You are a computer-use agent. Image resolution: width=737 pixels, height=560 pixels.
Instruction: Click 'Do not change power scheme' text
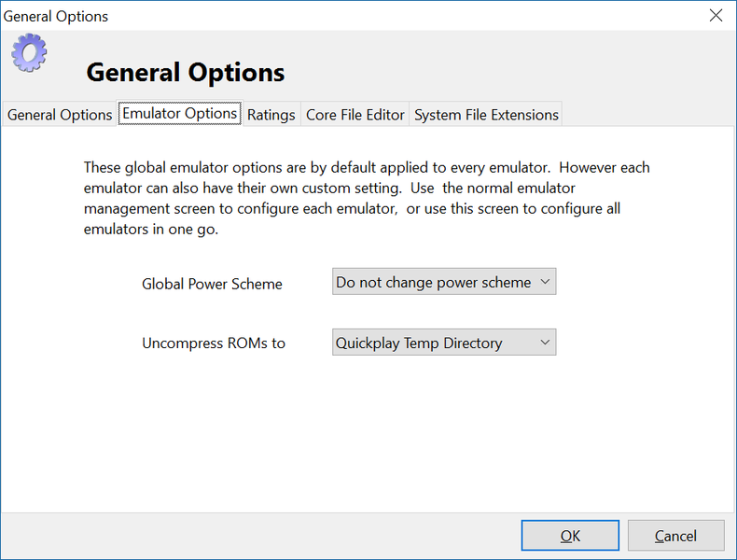click(x=433, y=282)
